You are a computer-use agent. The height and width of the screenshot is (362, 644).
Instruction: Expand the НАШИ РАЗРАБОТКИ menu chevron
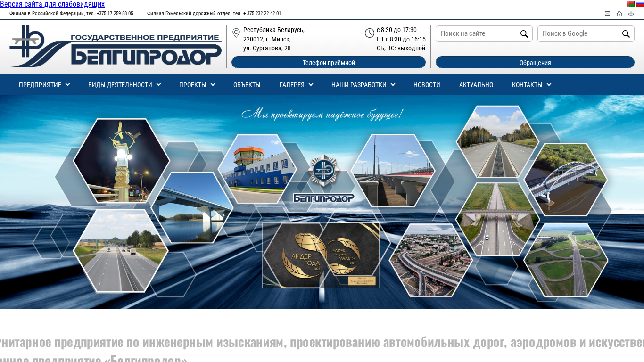tap(393, 84)
